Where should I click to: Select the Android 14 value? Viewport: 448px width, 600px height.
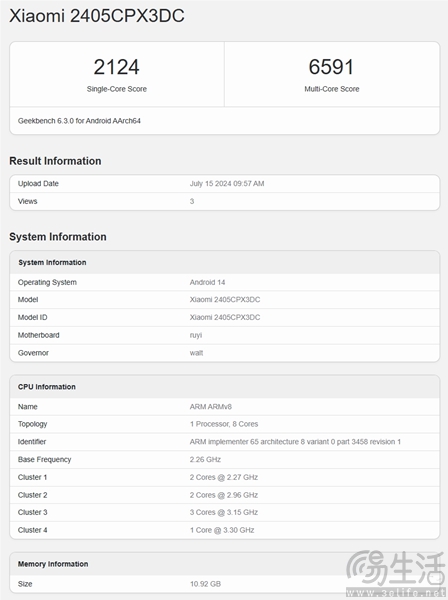tap(207, 282)
